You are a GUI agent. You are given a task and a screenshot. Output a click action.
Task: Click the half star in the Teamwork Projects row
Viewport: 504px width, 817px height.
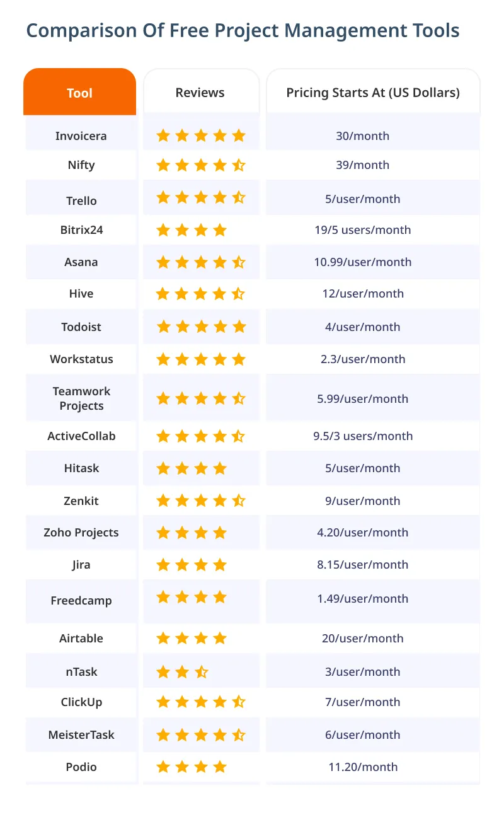coord(239,398)
